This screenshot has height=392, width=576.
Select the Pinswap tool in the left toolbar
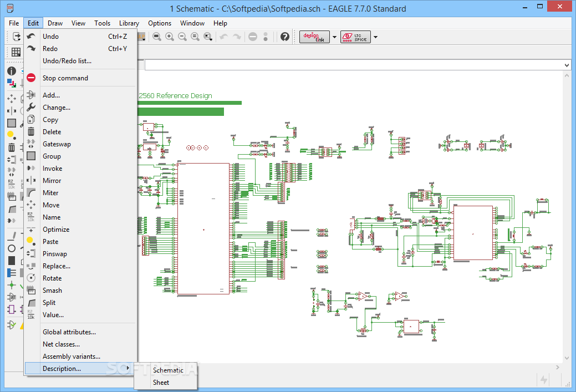pyautogui.click(x=12, y=160)
